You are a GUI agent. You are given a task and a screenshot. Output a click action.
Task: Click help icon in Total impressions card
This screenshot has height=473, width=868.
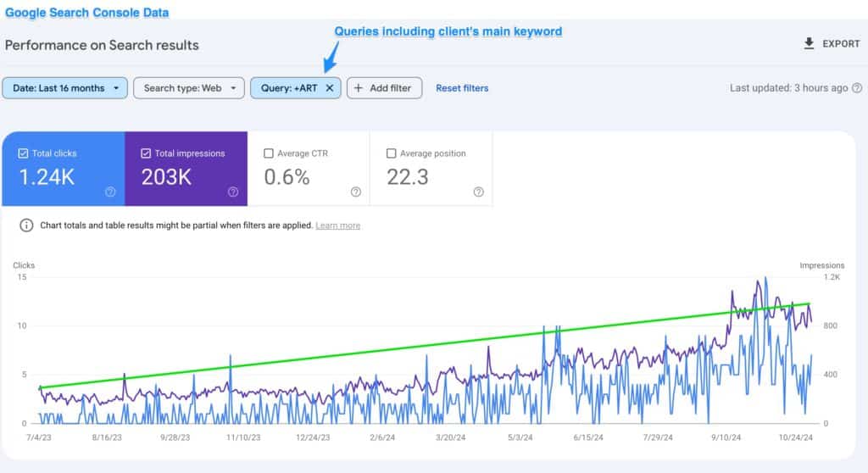[233, 192]
